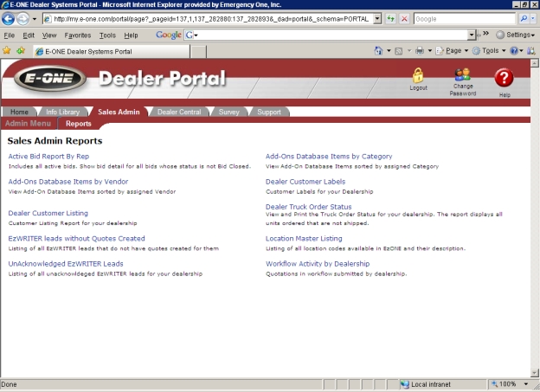Click the red Help question mark icon
This screenshot has width=540, height=392.
point(504,78)
